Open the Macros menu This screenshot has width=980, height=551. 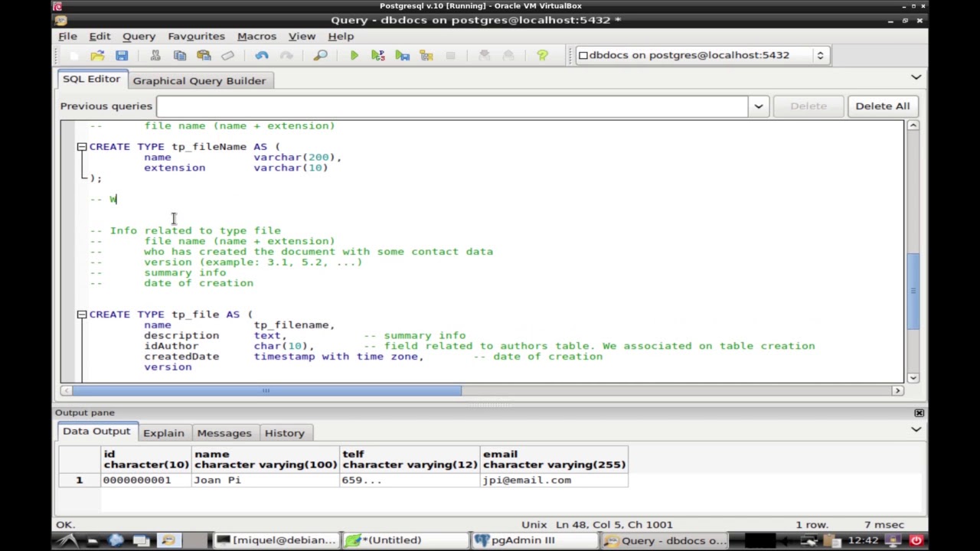pyautogui.click(x=256, y=36)
